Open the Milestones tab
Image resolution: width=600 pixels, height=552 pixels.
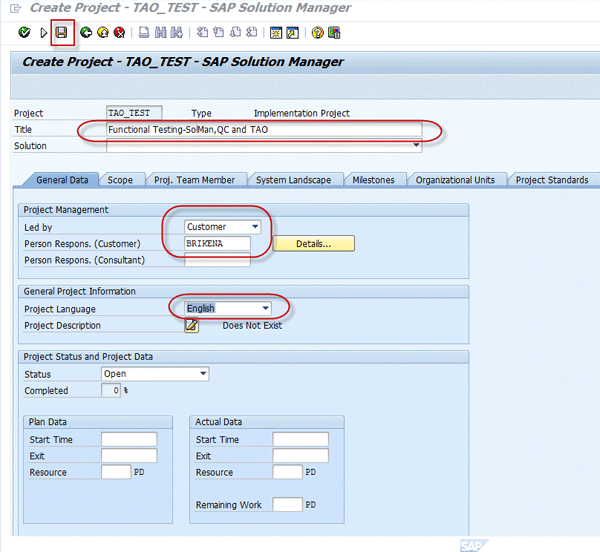tap(373, 180)
